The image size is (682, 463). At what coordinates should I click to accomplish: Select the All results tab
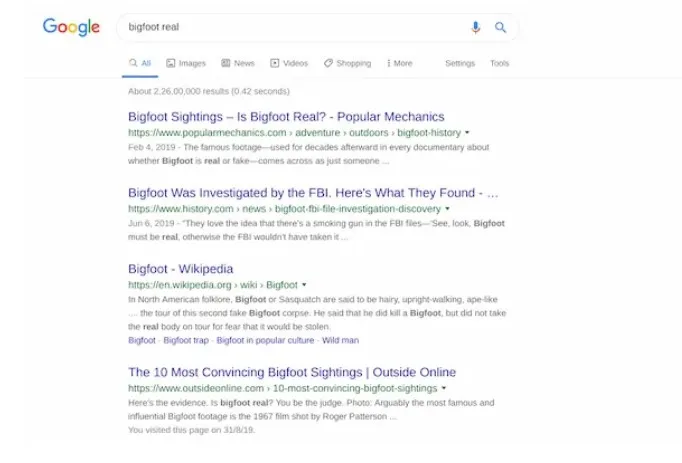(140, 63)
